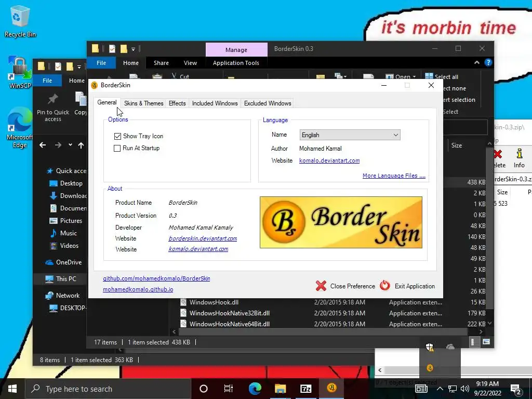Open github.com/mohamedkomalo/BorderSkin link
The width and height of the screenshot is (532, 399).
(156, 278)
